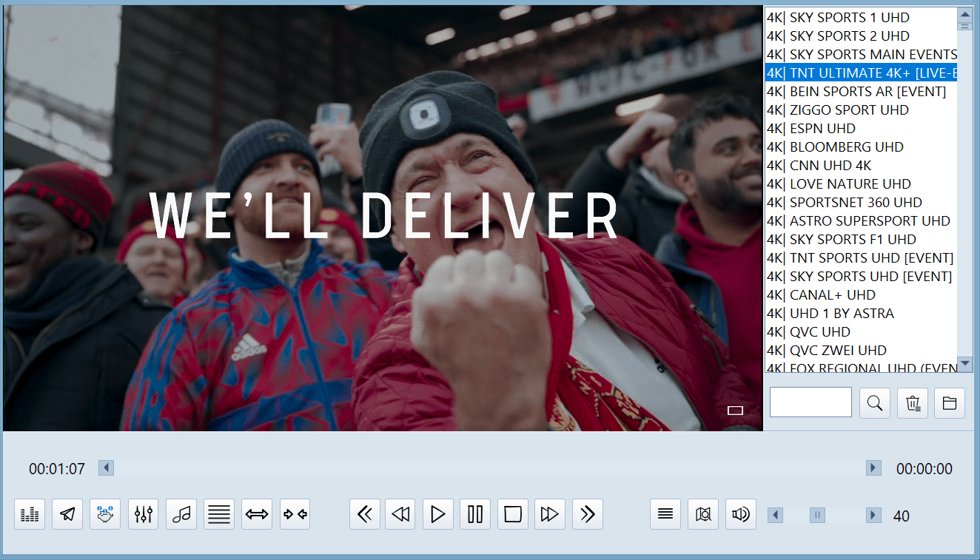This screenshot has width=980, height=560.
Task: Open the audio mixer sliders button
Action: [144, 514]
